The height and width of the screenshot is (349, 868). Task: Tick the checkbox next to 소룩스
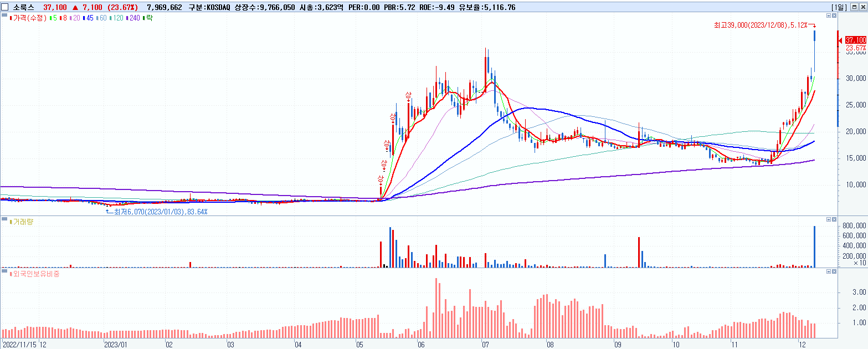pos(5,7)
